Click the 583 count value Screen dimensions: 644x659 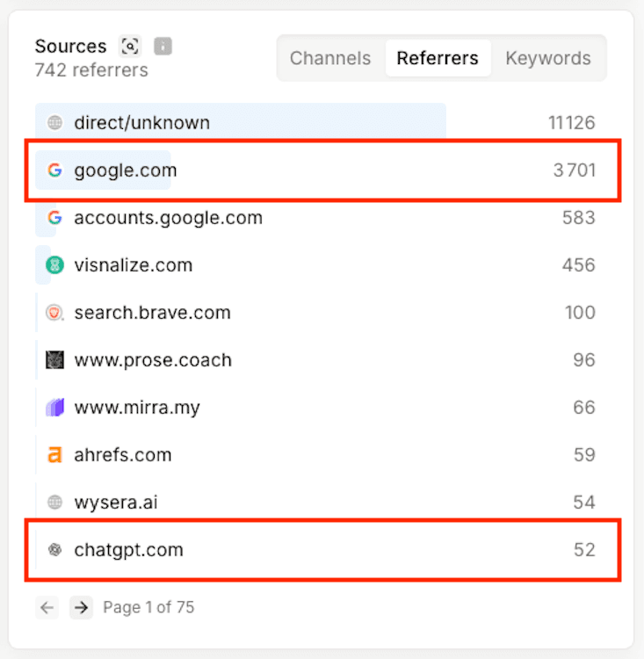pos(579,218)
